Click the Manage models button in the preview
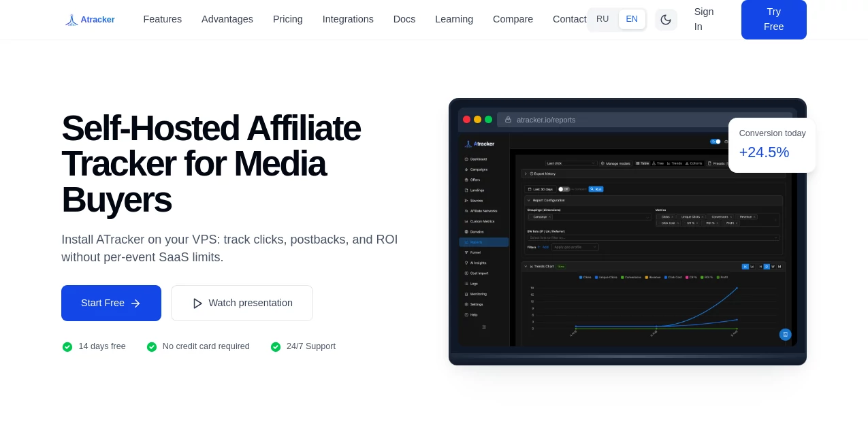Viewport: 868px width, 445px height. [615, 163]
